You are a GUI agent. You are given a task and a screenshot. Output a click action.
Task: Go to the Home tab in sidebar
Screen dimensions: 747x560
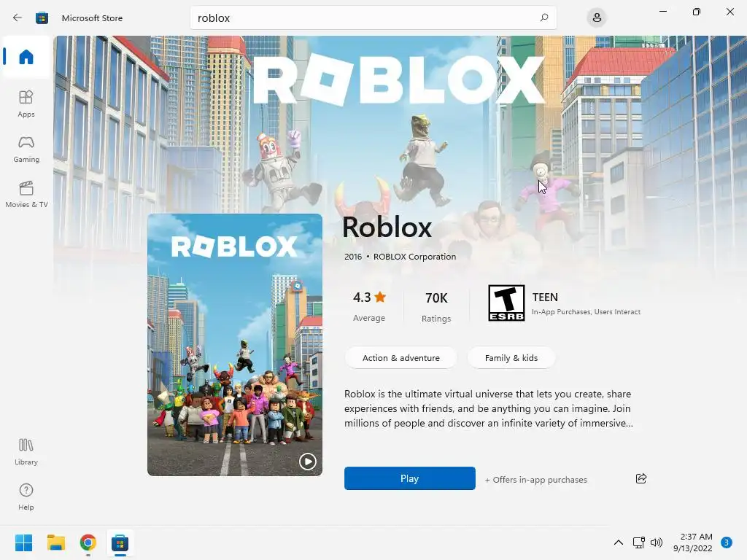[x=26, y=57]
